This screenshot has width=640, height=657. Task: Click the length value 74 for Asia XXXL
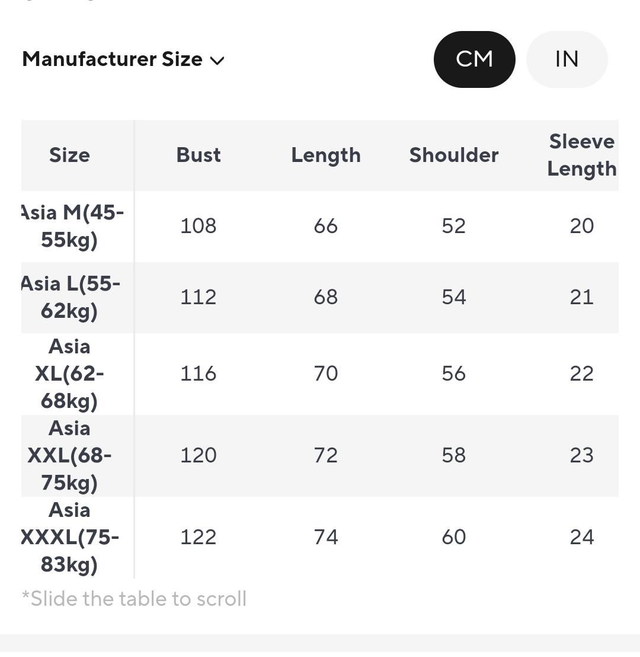(x=326, y=537)
